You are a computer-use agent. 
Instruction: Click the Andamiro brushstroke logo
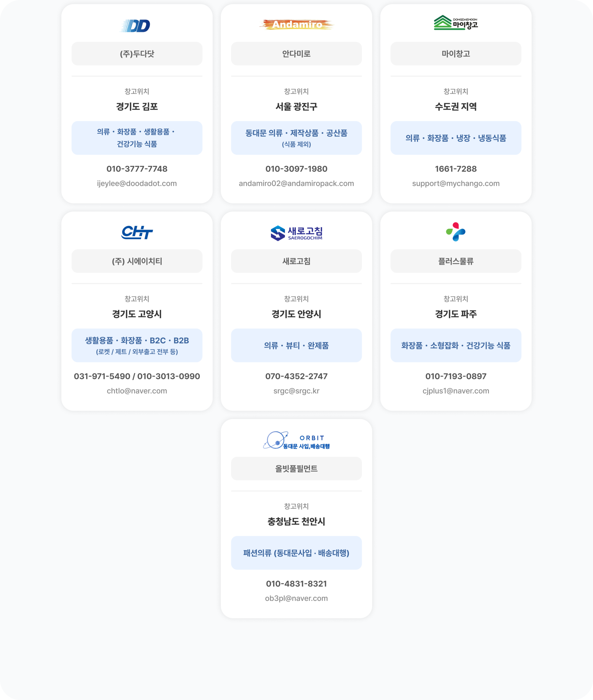pos(296,24)
